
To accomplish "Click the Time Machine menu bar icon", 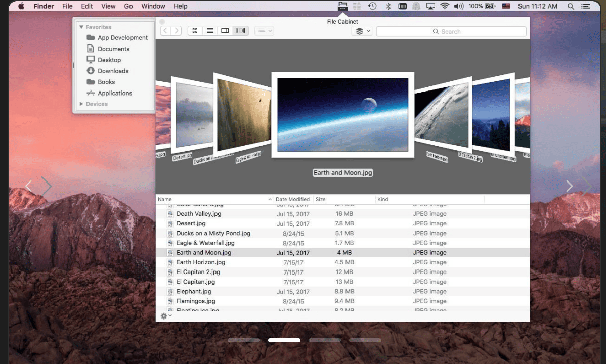I will click(x=372, y=6).
